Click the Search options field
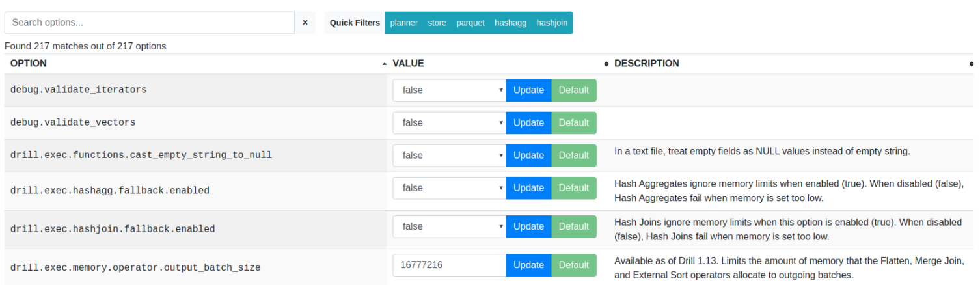This screenshot has height=285, width=980. [x=150, y=23]
